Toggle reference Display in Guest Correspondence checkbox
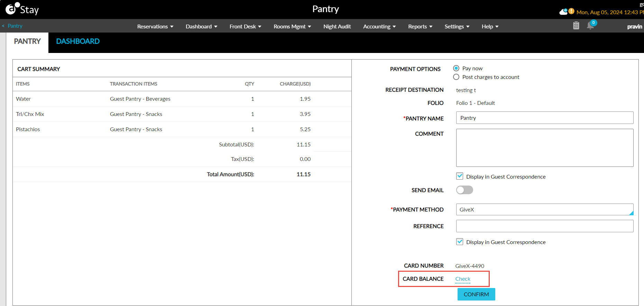The height and width of the screenshot is (306, 644). tap(460, 242)
